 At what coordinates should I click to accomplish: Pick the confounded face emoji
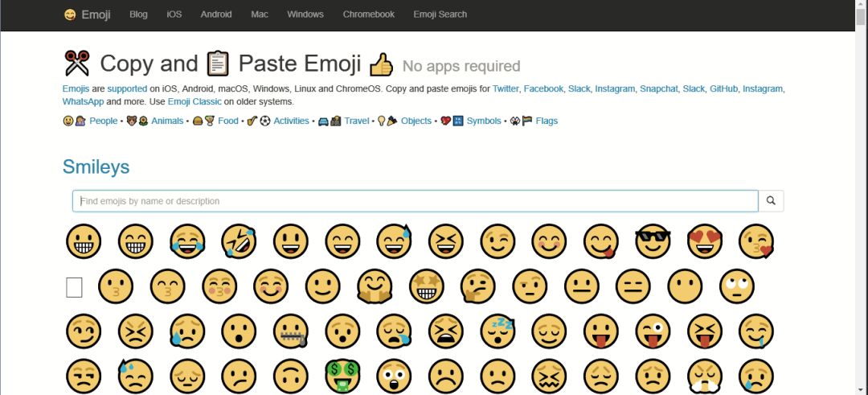pos(549,376)
